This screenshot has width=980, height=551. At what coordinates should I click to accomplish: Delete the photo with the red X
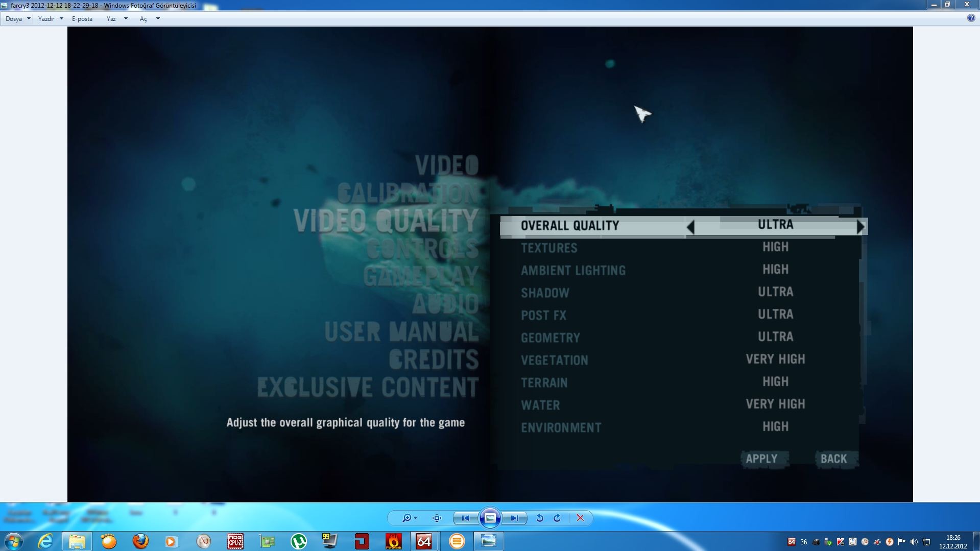(580, 518)
